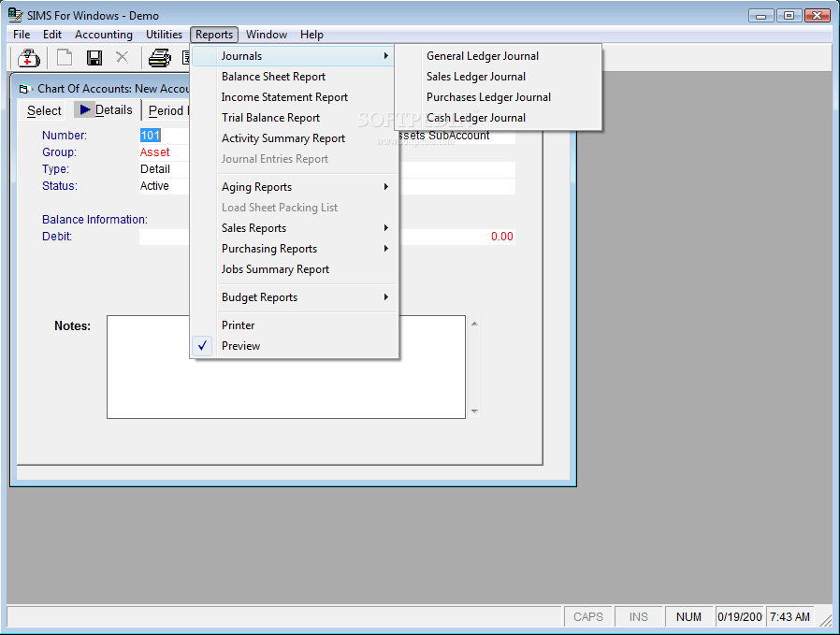Expand the Sales Reports submenu arrow
This screenshot has width=840, height=635.
click(385, 228)
